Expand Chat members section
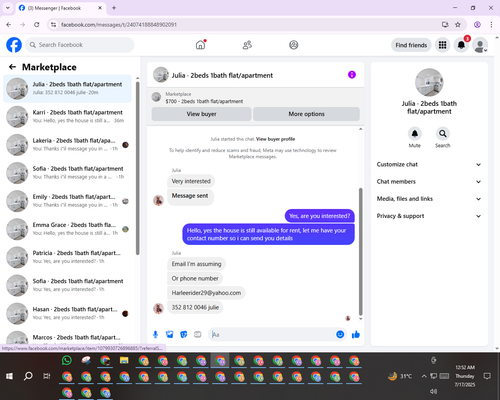 [x=429, y=182]
